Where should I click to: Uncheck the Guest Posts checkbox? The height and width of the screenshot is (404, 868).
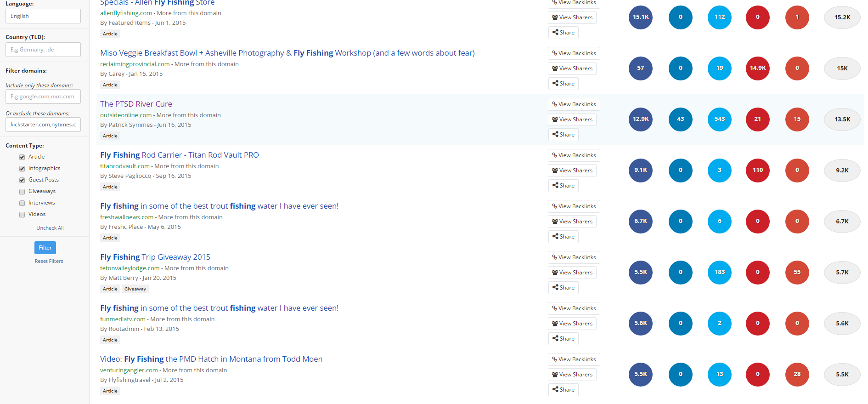[22, 180]
